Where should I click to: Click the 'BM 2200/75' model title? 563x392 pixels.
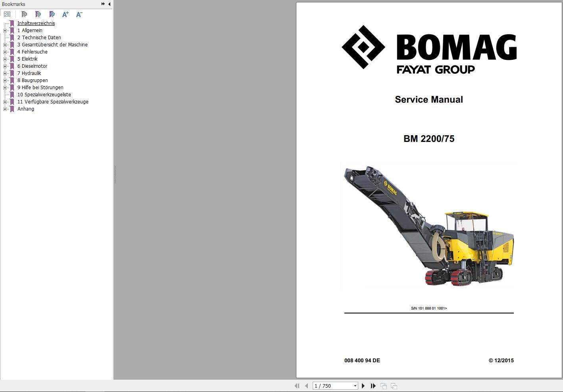[429, 139]
